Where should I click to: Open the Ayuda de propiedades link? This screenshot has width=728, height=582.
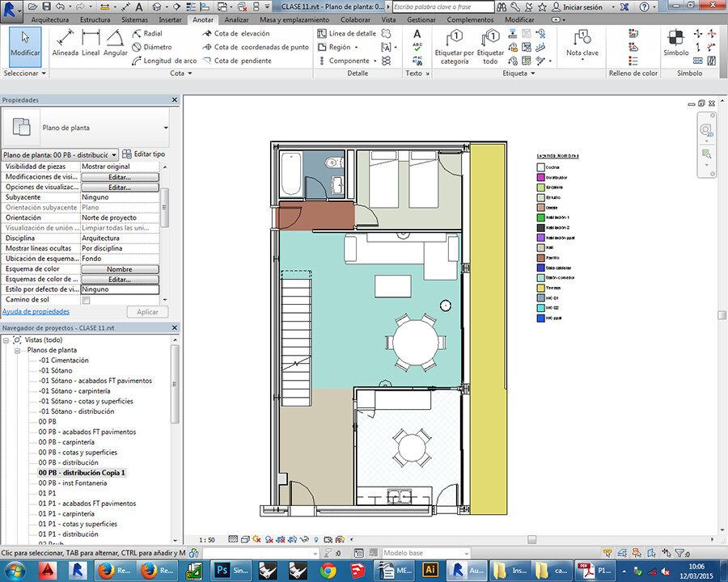click(36, 311)
